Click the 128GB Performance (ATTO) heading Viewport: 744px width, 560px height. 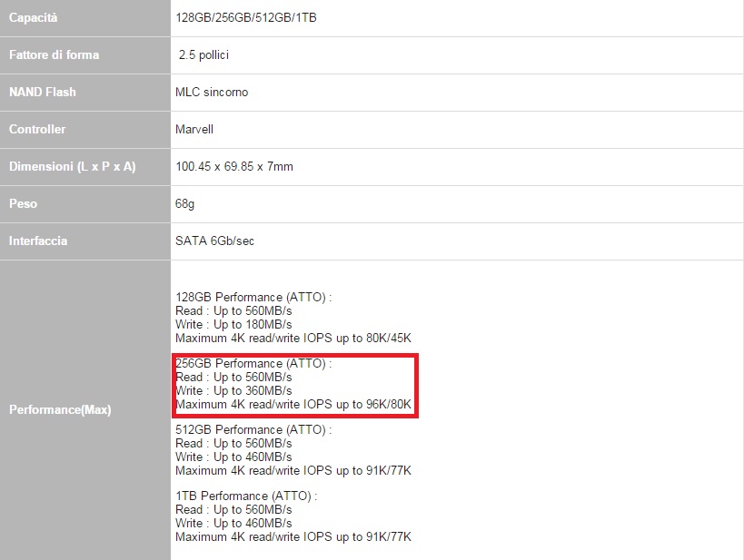point(253,297)
